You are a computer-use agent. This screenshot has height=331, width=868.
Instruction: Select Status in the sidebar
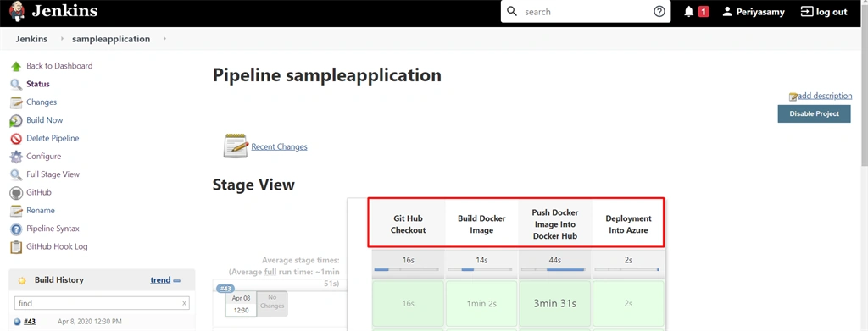[37, 84]
